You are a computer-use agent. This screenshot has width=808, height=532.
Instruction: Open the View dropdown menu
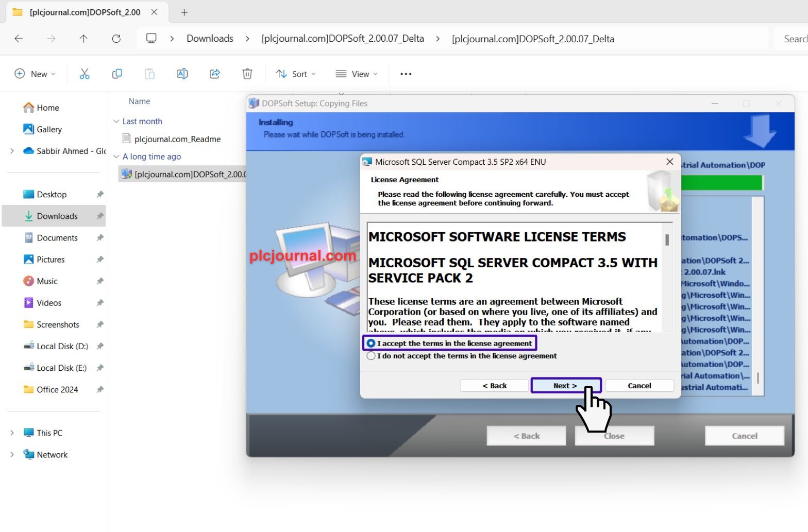click(x=357, y=74)
